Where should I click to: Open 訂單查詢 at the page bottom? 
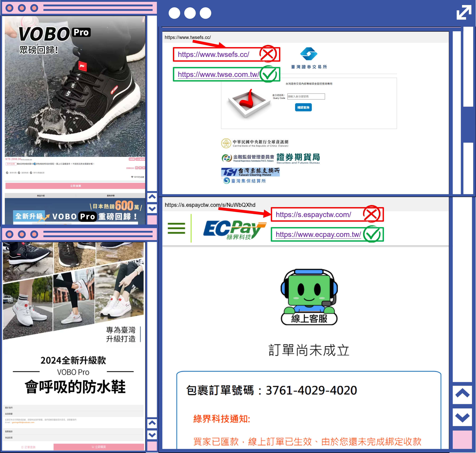28,447
